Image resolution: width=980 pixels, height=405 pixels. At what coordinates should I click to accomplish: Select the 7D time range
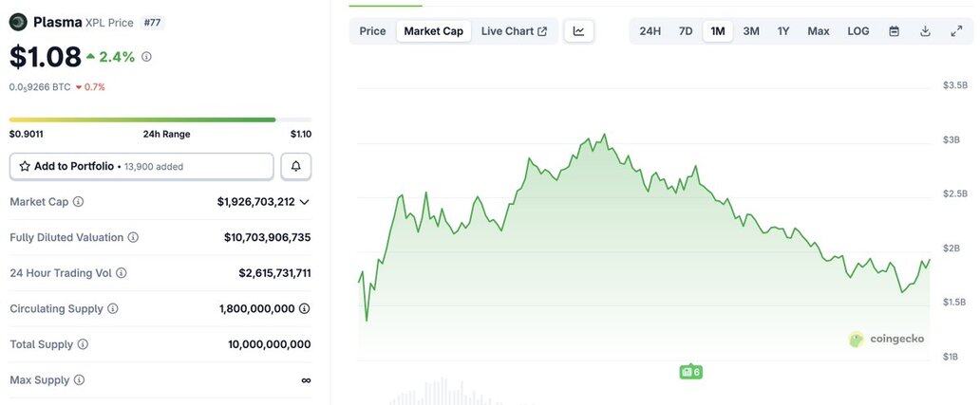[x=686, y=31]
